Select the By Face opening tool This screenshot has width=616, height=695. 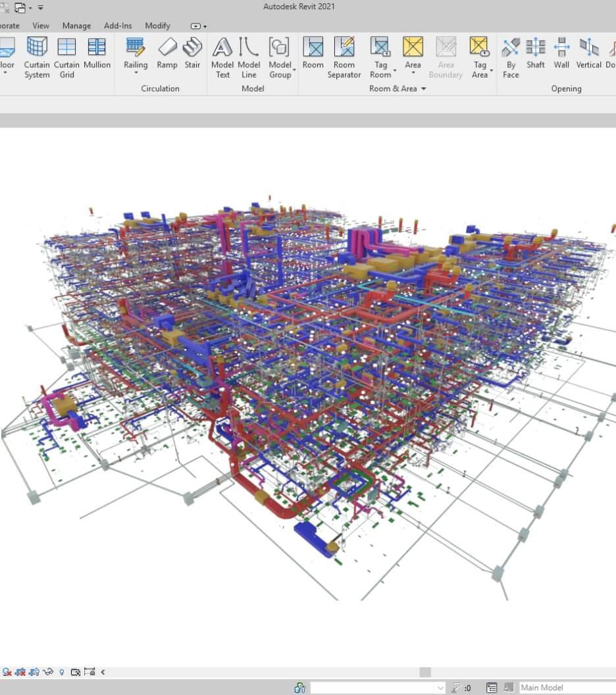[x=511, y=57]
